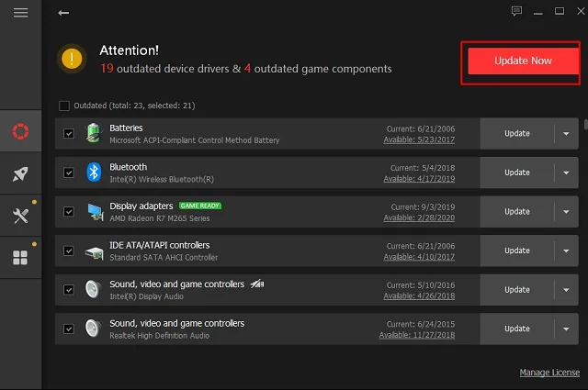Open the Boost rocket sidebar icon
The height and width of the screenshot is (390, 588).
(20, 173)
